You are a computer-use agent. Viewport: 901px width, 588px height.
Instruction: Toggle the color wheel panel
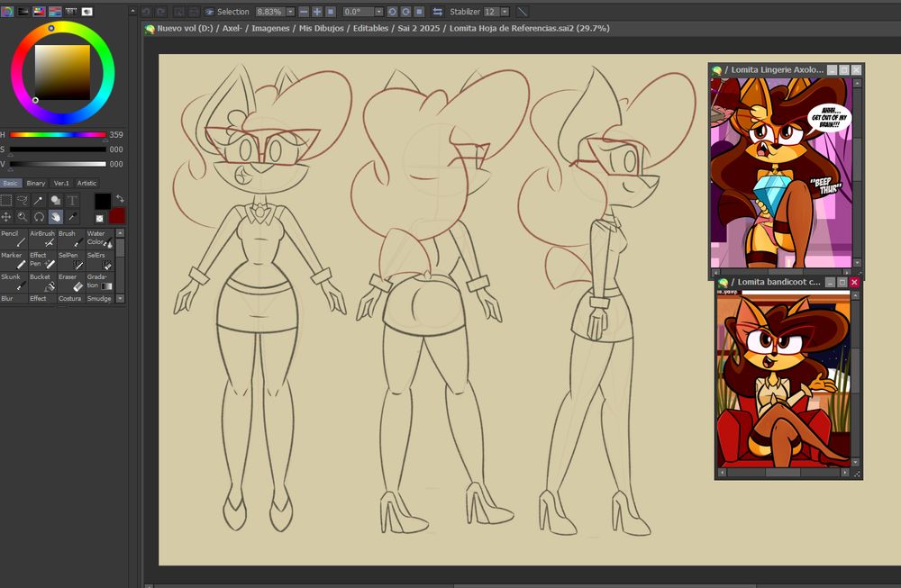click(7, 11)
